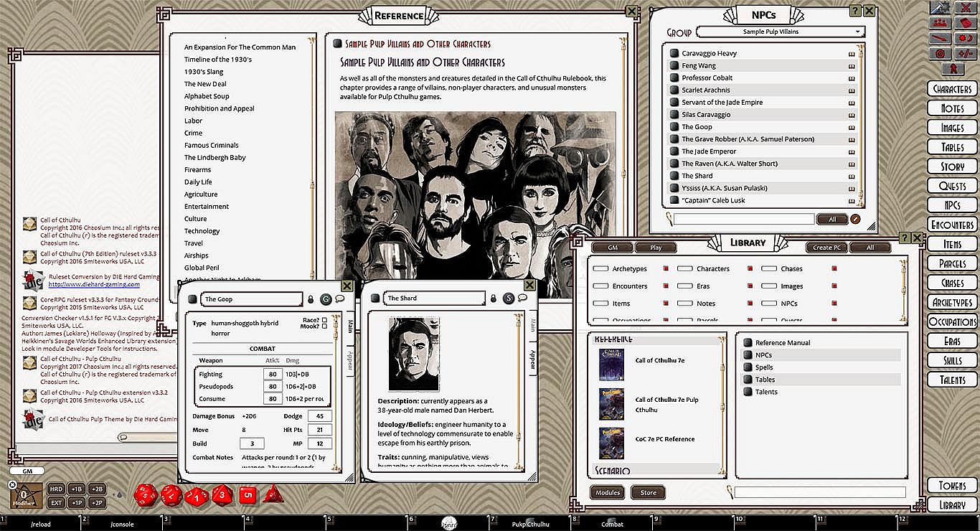Click the edit pencil icon in NPCs window
980x531 pixels.
(x=855, y=219)
